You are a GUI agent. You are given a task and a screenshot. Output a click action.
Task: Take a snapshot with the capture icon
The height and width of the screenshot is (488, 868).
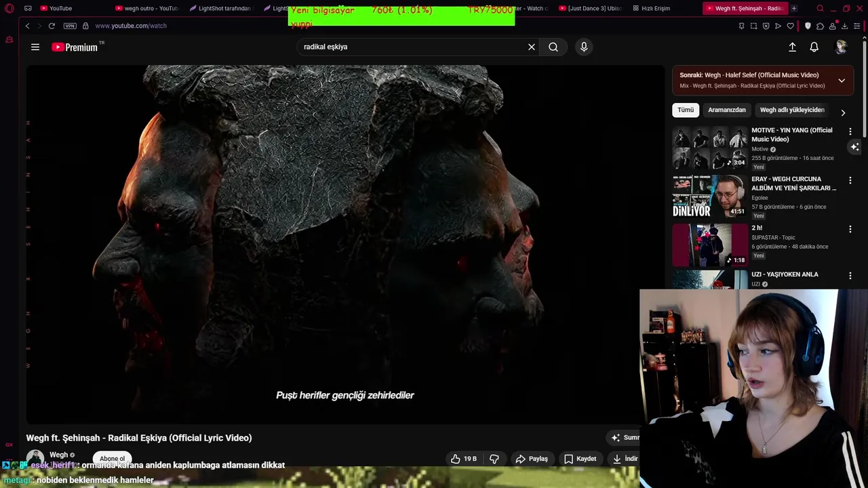click(753, 26)
